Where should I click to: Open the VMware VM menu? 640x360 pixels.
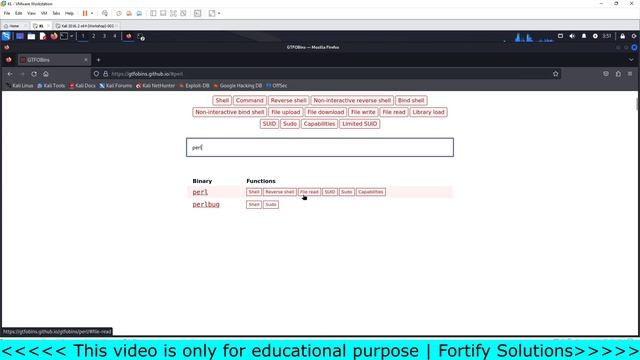tap(44, 13)
